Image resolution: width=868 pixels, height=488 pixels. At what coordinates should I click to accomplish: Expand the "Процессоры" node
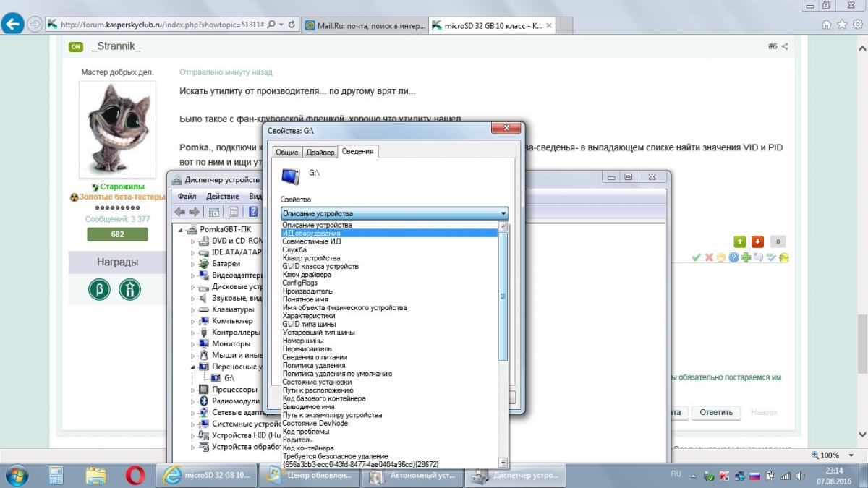point(193,389)
